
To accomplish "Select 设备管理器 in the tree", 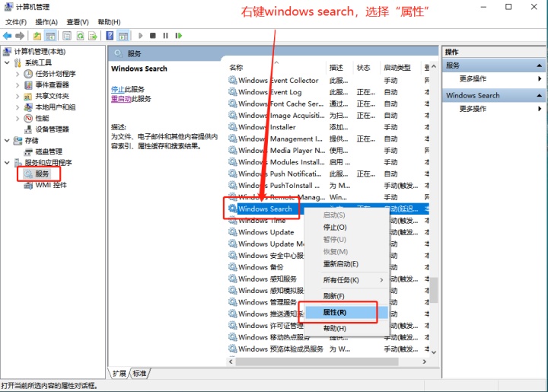I will [x=52, y=129].
